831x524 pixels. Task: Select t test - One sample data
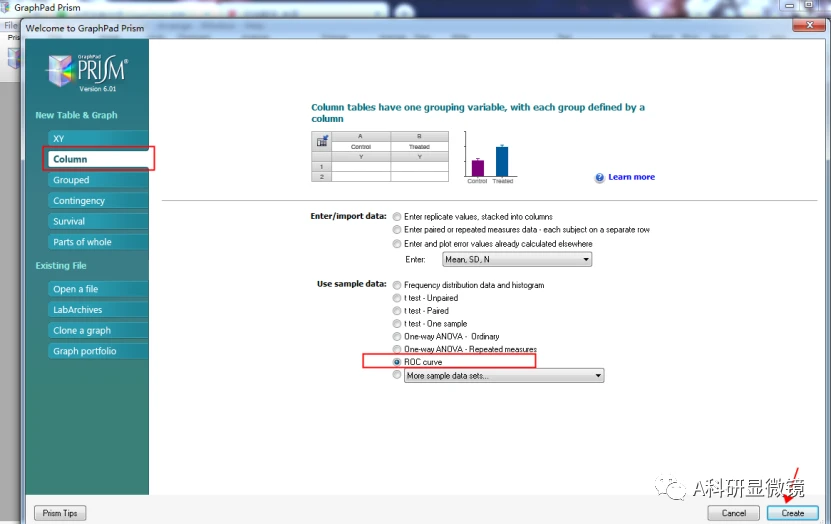pos(396,323)
